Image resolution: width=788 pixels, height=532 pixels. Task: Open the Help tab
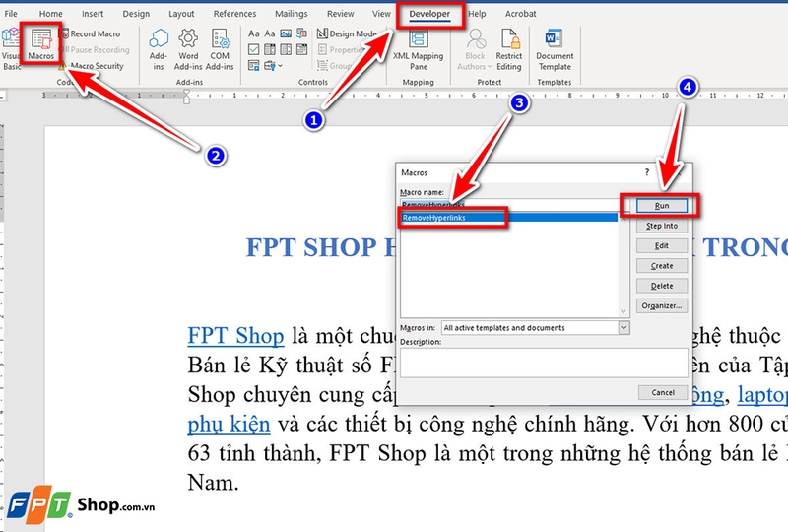point(477,14)
